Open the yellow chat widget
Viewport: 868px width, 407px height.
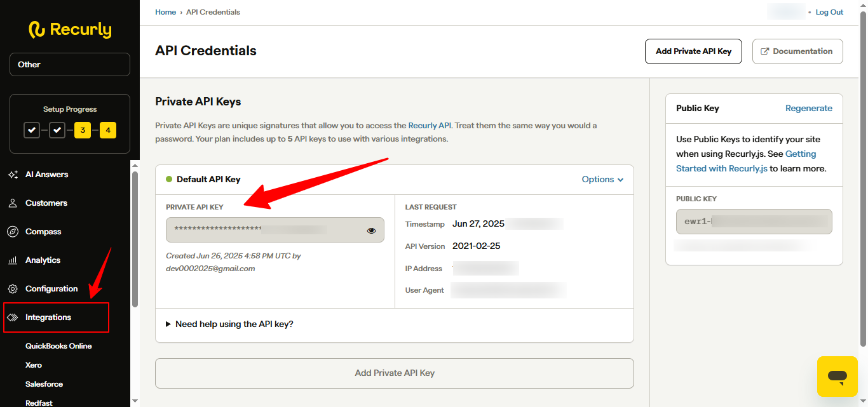tap(837, 377)
